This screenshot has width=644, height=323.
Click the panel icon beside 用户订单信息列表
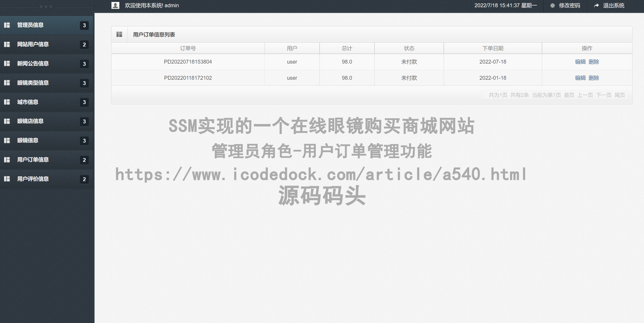coord(119,34)
